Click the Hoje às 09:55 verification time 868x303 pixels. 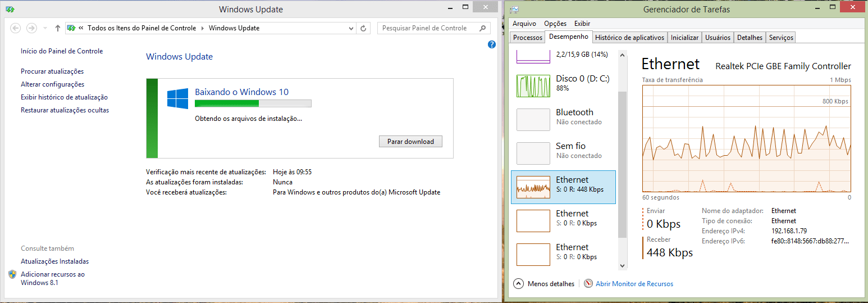pyautogui.click(x=292, y=172)
